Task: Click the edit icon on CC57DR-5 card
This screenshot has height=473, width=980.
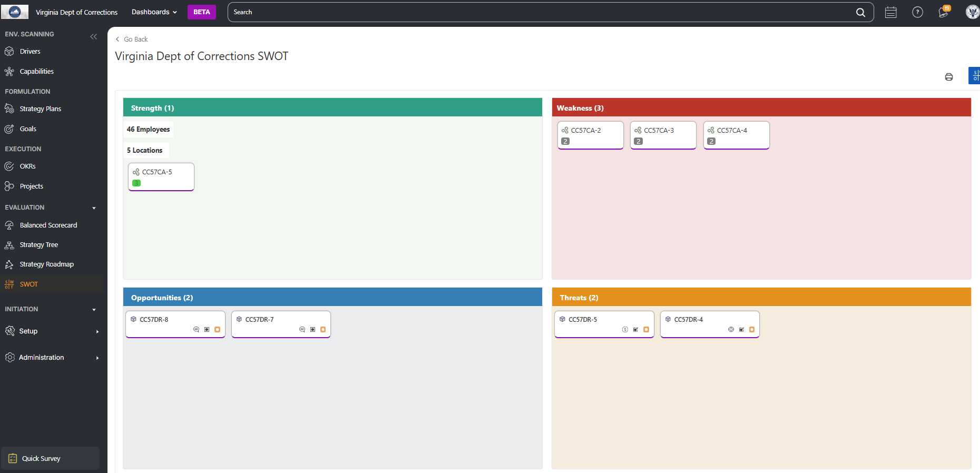Action: (x=635, y=329)
